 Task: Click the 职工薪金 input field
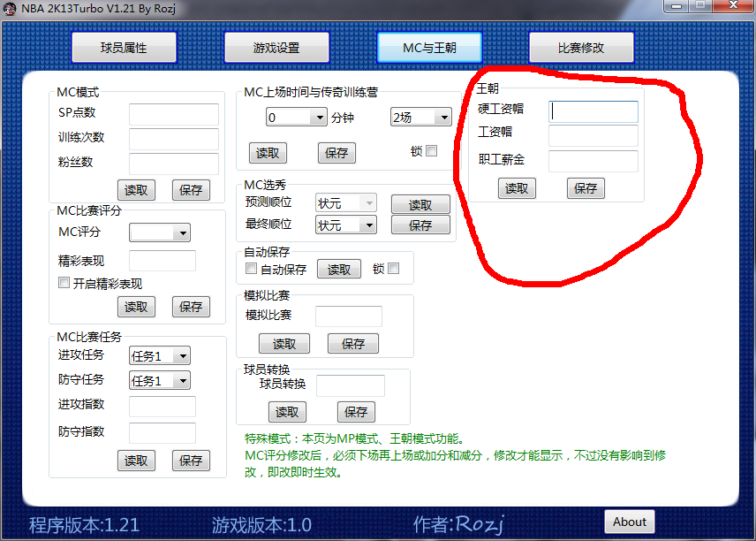(x=593, y=161)
